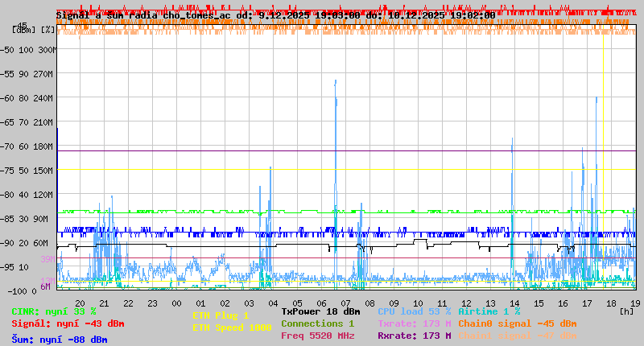Click the -65 70 210M axis label

pyautogui.click(x=27, y=123)
